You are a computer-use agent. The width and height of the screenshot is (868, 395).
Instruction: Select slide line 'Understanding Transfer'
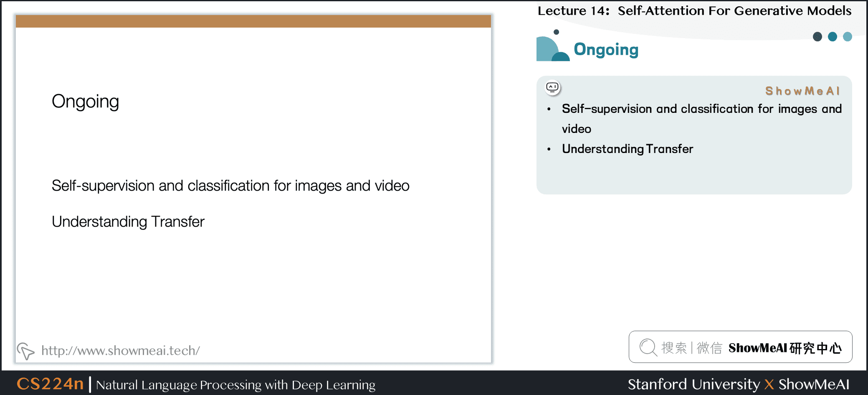(x=128, y=222)
